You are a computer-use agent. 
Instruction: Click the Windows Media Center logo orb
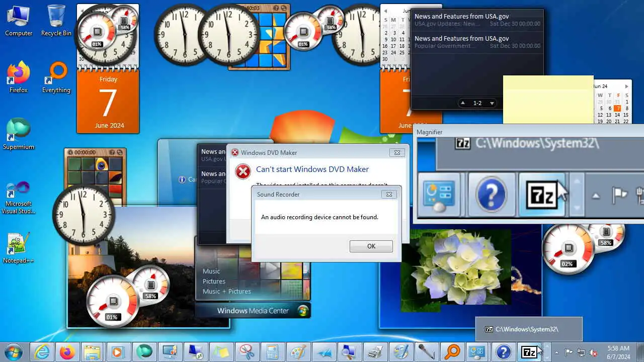point(303,310)
